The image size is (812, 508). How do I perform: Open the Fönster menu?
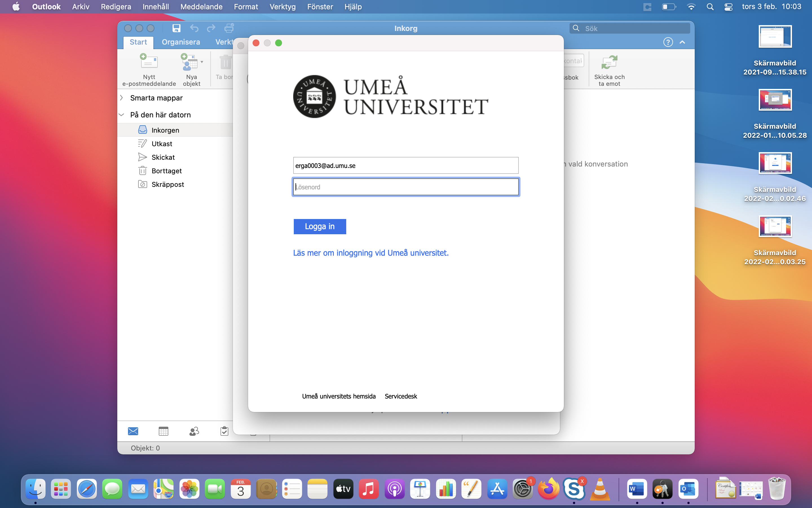click(x=320, y=7)
